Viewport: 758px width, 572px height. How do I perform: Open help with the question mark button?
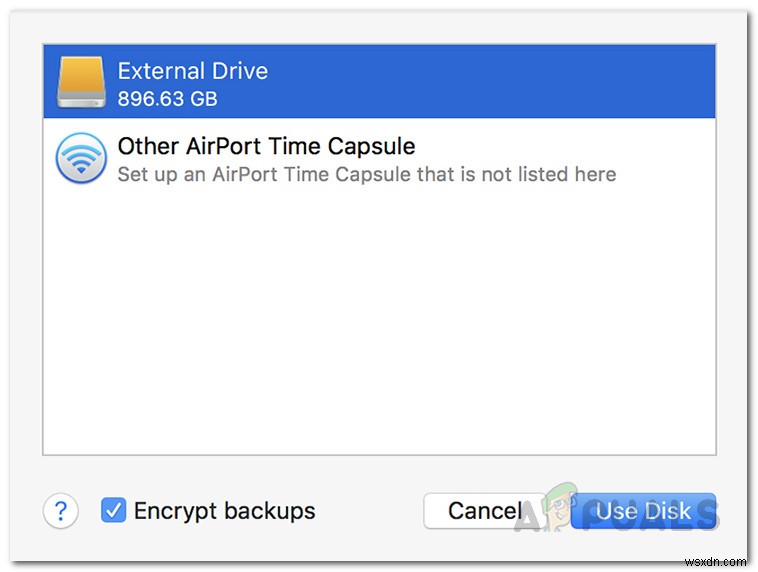(59, 511)
